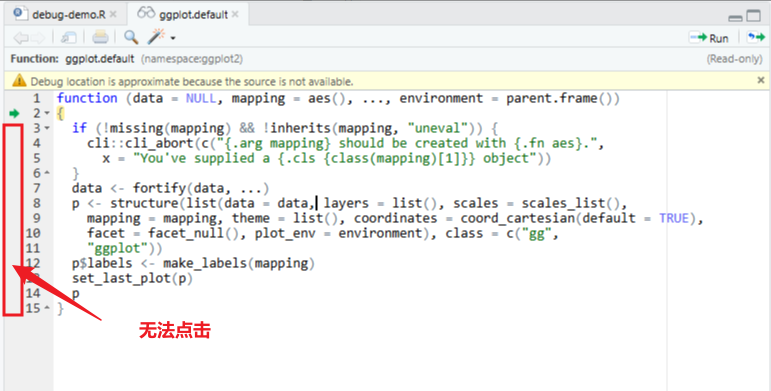Click the code tools magic wand
The image size is (771, 391).
pyautogui.click(x=156, y=36)
